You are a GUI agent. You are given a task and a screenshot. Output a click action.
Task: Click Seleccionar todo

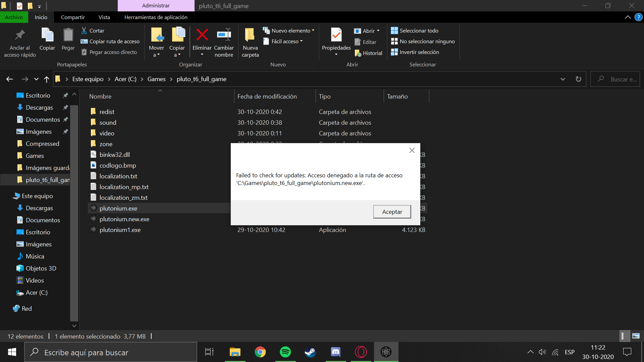point(415,31)
